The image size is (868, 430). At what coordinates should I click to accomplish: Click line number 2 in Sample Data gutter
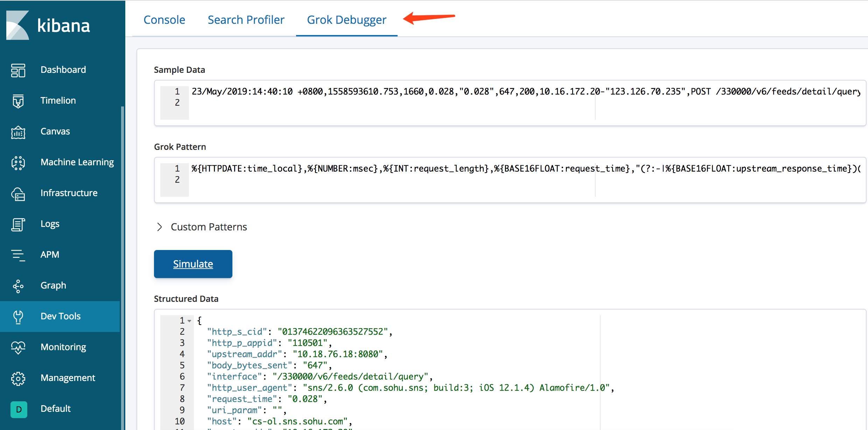(x=177, y=103)
